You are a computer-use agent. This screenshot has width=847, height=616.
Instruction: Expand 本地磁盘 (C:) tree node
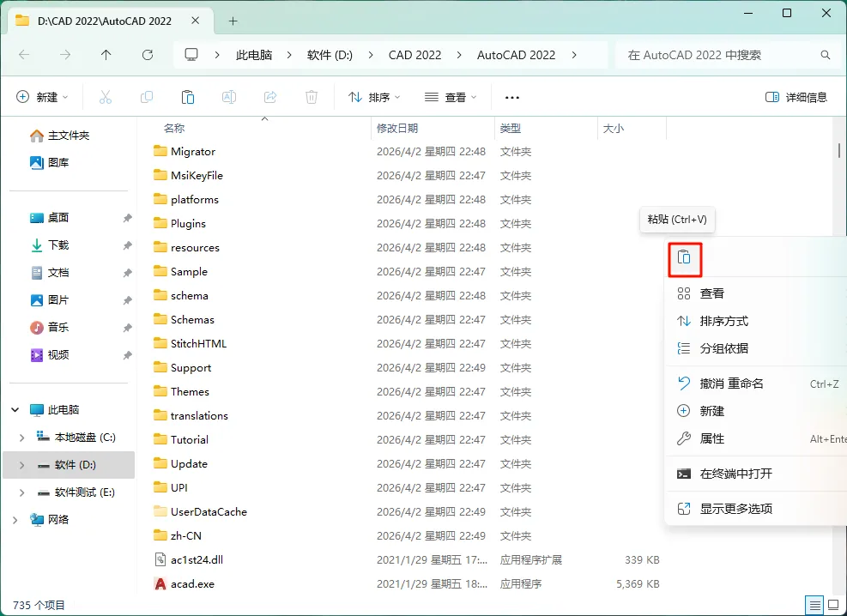click(21, 438)
